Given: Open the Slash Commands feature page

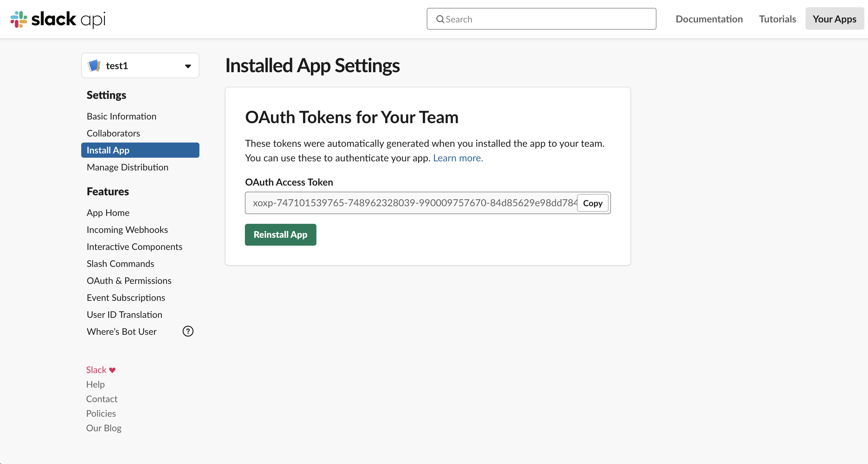Looking at the screenshot, I should coord(120,263).
